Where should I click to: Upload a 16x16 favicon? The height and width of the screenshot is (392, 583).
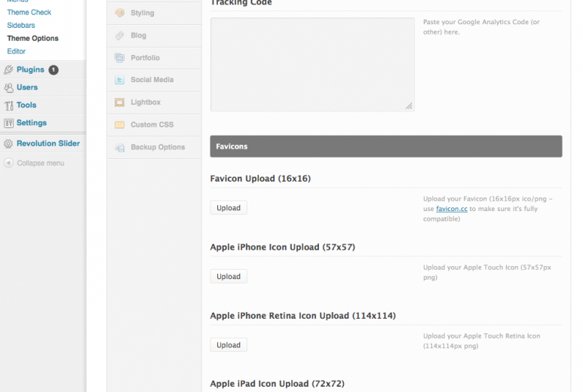[x=229, y=208]
